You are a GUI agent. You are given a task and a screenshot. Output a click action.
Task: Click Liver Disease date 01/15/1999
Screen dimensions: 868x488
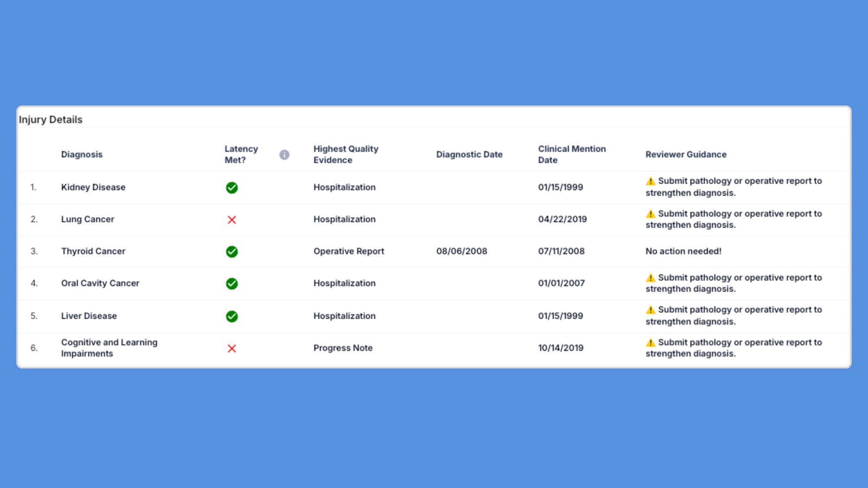561,316
